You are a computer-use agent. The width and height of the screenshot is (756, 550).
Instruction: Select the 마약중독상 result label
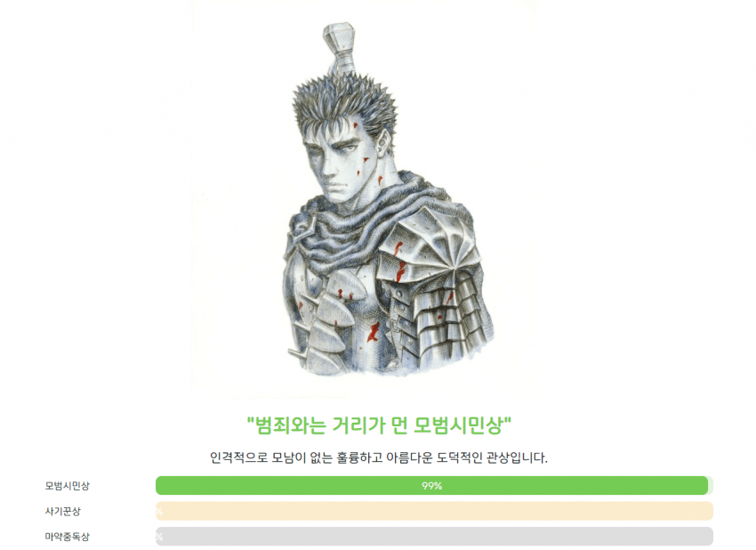click(67, 537)
